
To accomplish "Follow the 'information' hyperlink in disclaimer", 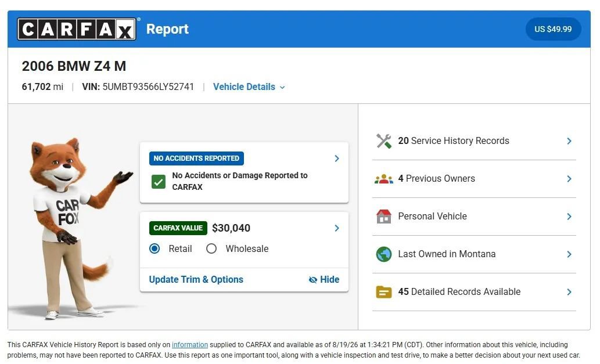I will tap(190, 345).
